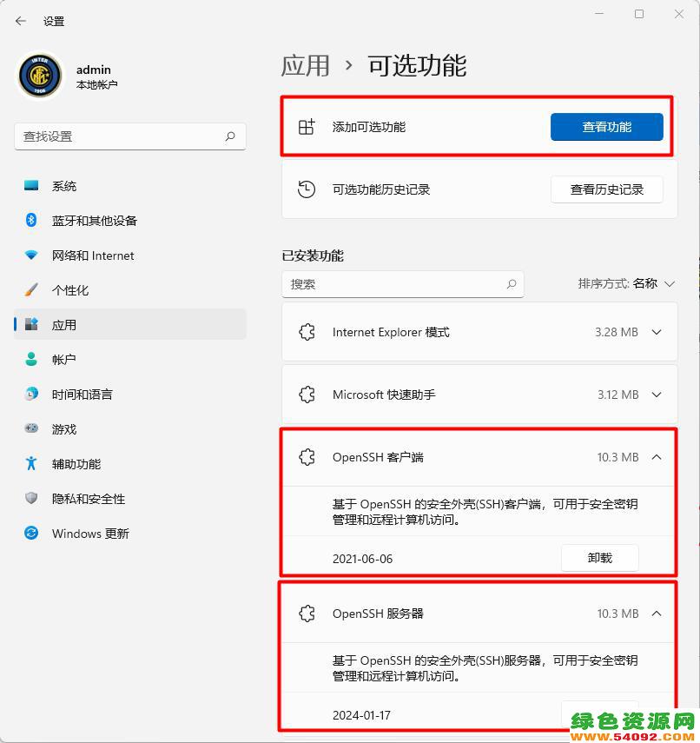
Task: Maximize the 设置 window
Action: click(639, 14)
